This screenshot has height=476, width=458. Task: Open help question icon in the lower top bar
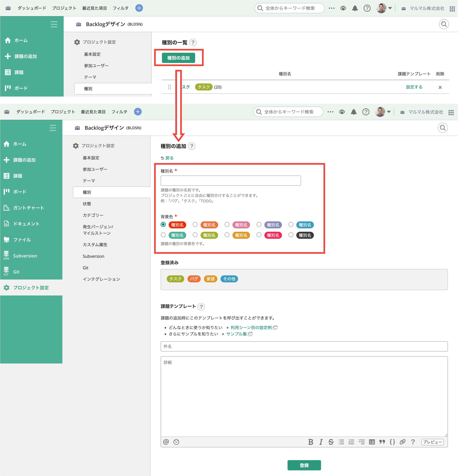[366, 112]
